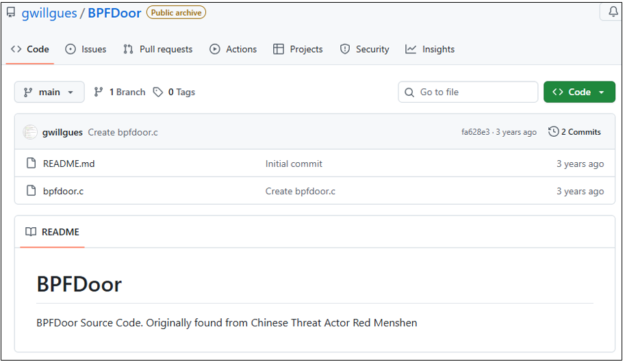View the 0 Tags link

click(x=174, y=92)
